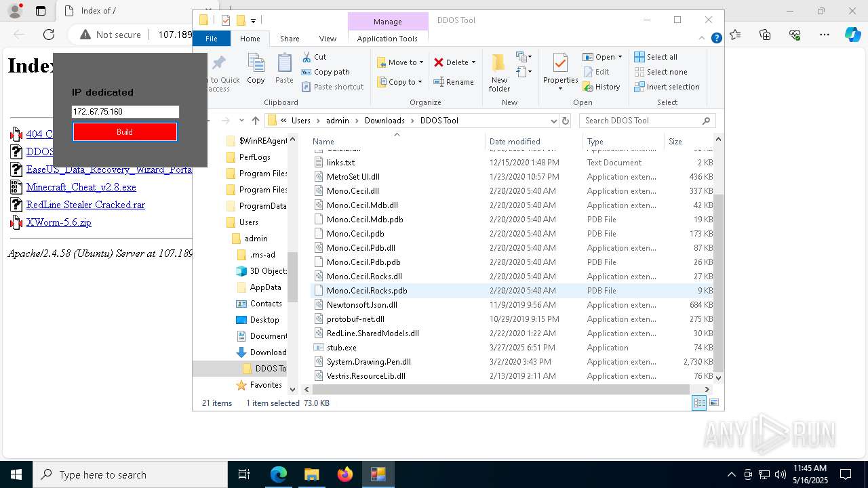The image size is (868, 488).
Task: Click the red Delete X icon
Action: click(439, 62)
